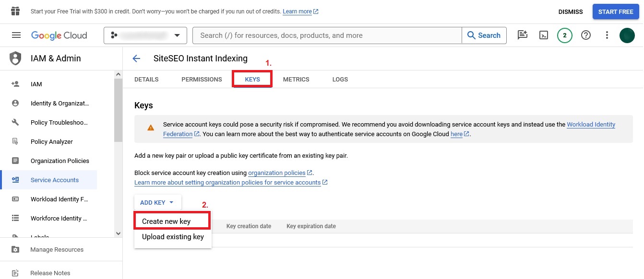Switch to the DETAILS tab
The width and height of the screenshot is (644, 279).
point(146,79)
